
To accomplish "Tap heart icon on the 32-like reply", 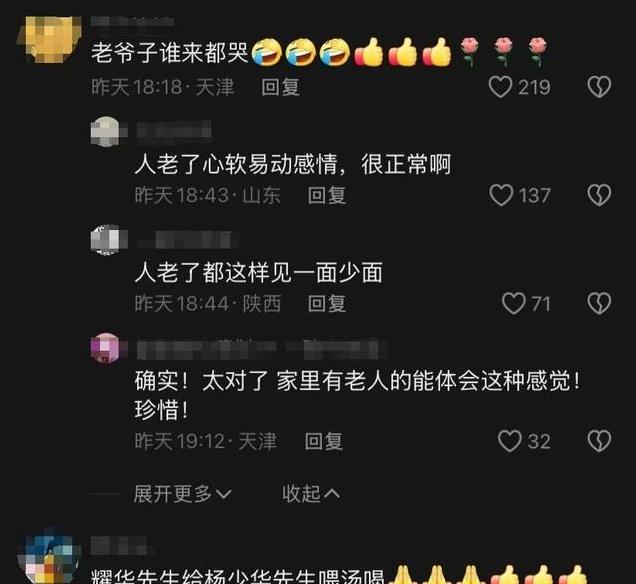I will (x=509, y=441).
